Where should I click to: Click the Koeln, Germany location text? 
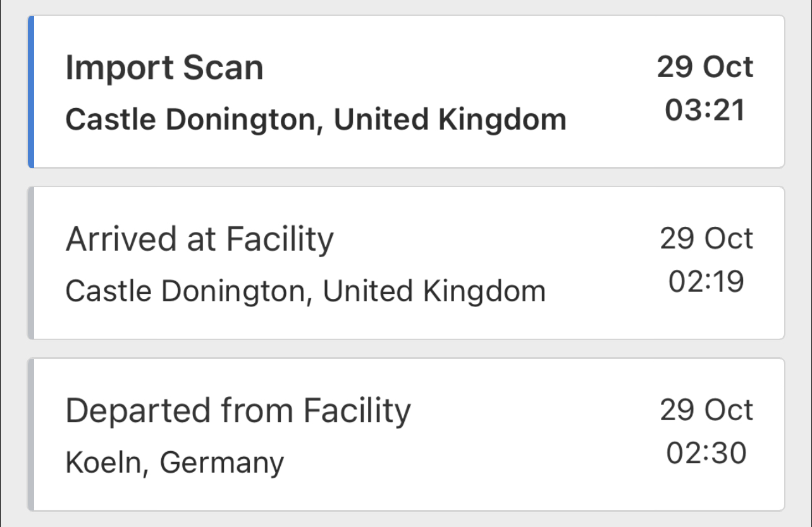pos(175,463)
